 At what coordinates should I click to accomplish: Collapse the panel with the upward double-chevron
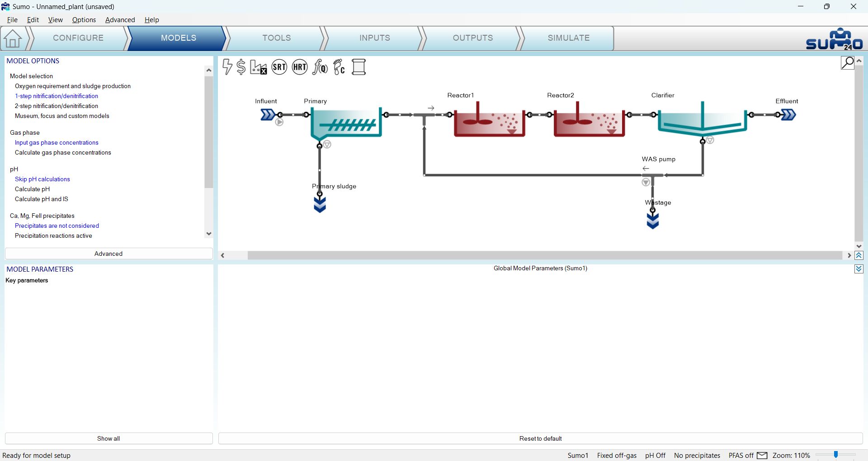(859, 255)
